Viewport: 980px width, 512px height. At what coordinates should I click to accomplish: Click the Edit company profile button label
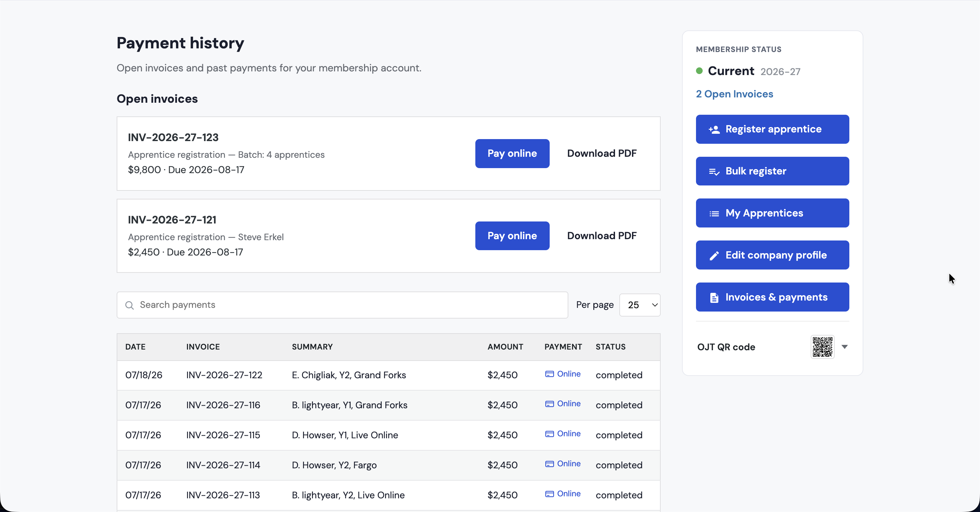tap(776, 255)
